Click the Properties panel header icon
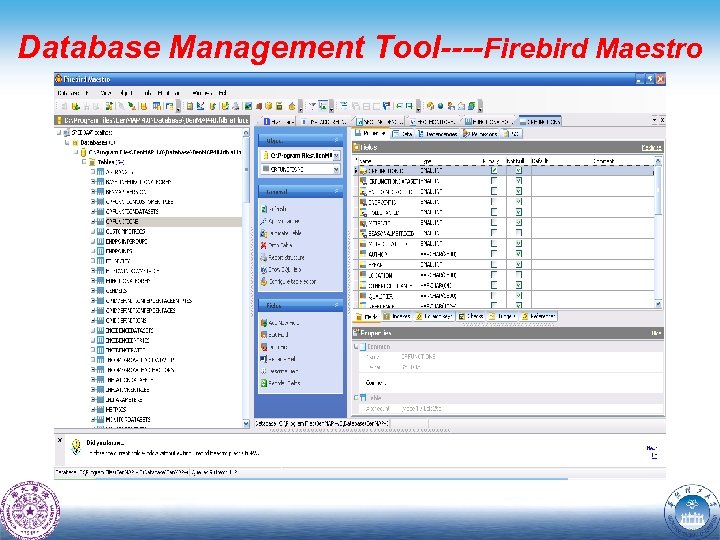The height and width of the screenshot is (540, 720). [x=356, y=332]
